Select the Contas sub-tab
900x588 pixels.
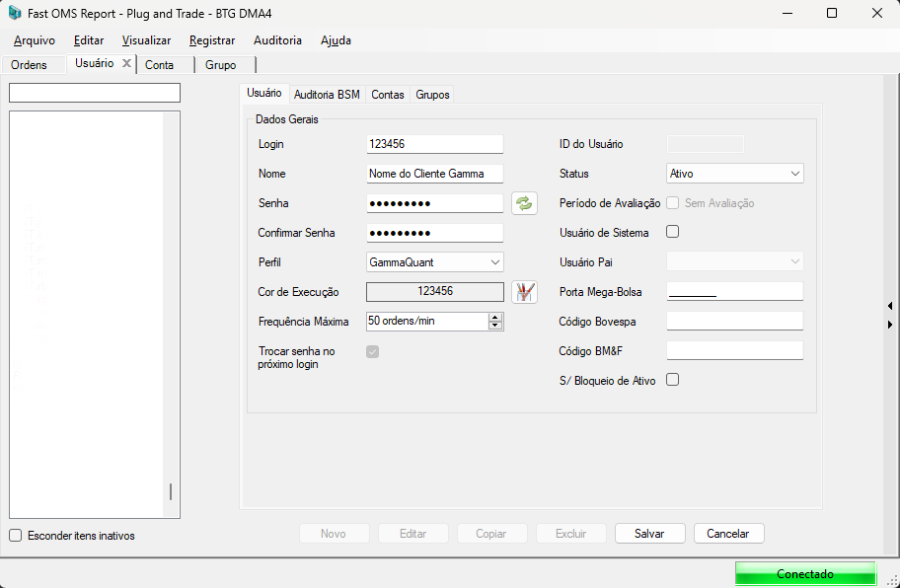388,95
